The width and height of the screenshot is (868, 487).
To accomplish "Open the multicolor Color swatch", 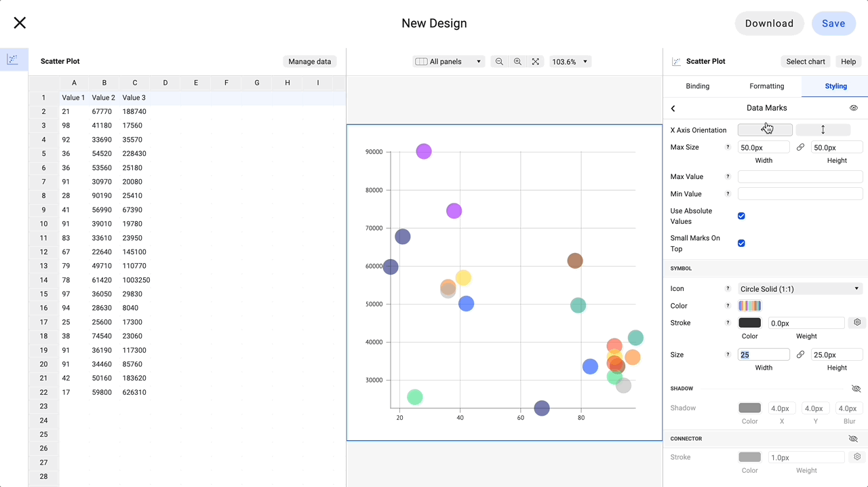I will (x=749, y=305).
